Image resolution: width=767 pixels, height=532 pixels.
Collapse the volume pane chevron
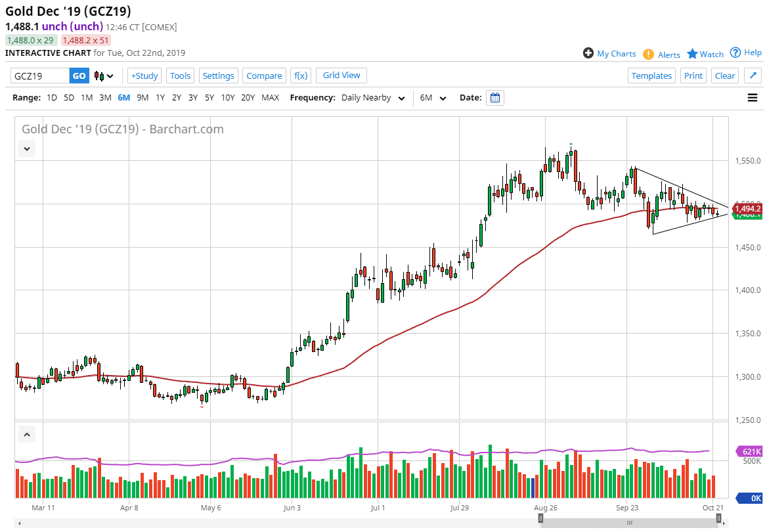27,434
